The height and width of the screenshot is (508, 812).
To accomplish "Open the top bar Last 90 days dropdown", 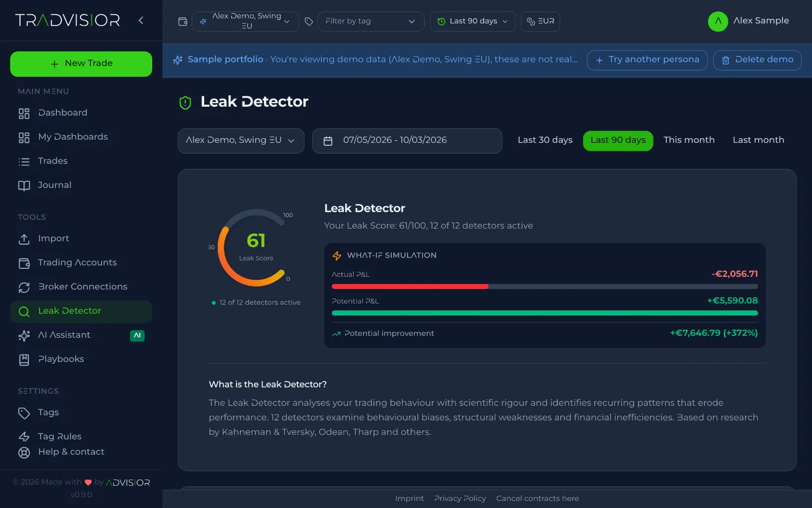I will 473,21.
